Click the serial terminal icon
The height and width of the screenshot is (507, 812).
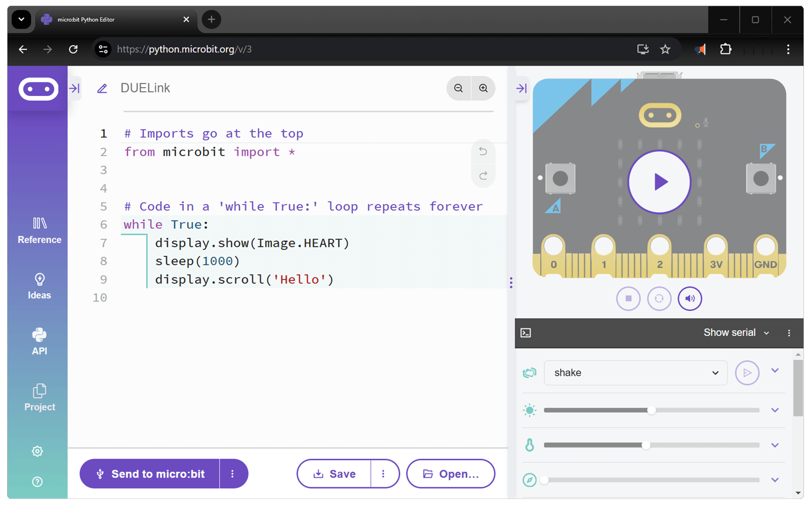click(x=526, y=333)
